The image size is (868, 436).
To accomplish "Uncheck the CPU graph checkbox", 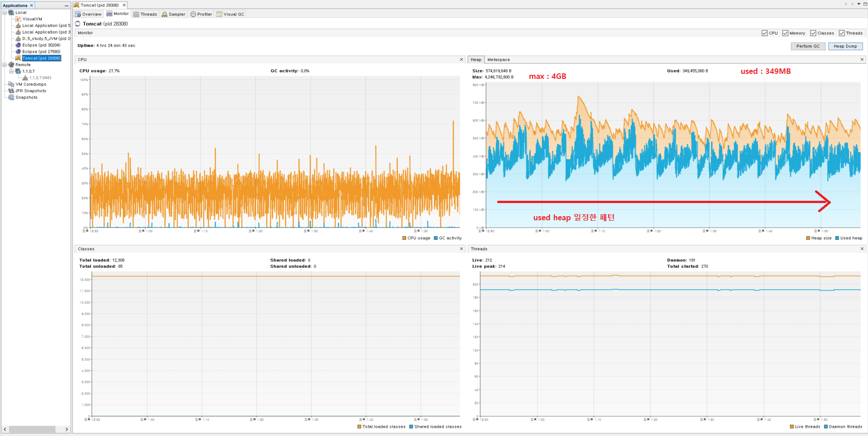I will coord(764,33).
